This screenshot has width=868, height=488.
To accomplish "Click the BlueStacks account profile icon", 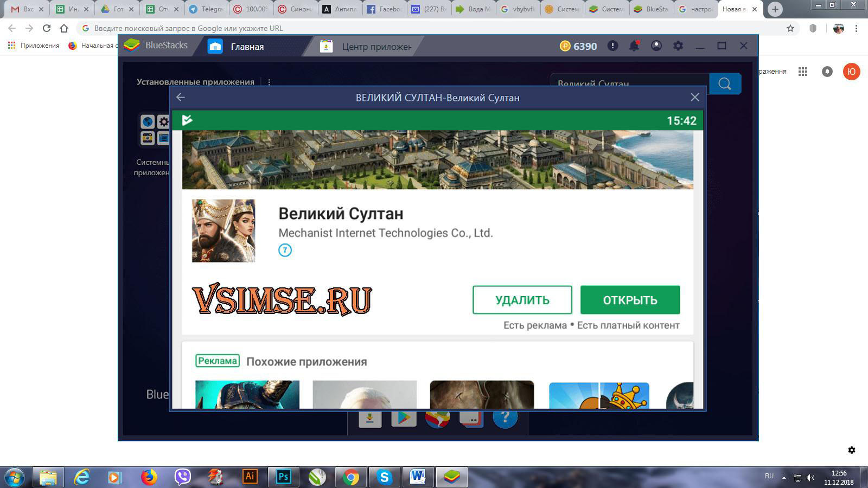I will click(656, 46).
